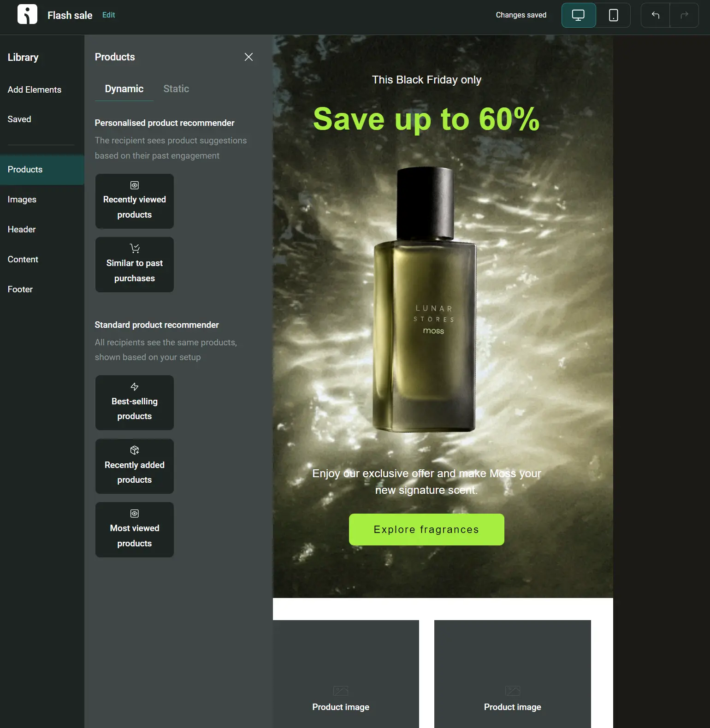
Task: Open Add Elements in the Library
Action: (35, 90)
